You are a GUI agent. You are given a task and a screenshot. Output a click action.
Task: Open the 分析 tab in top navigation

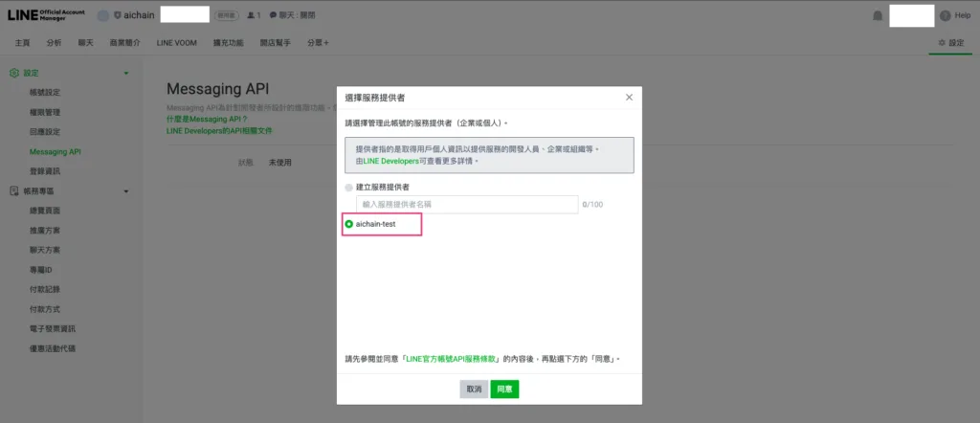pos(54,43)
